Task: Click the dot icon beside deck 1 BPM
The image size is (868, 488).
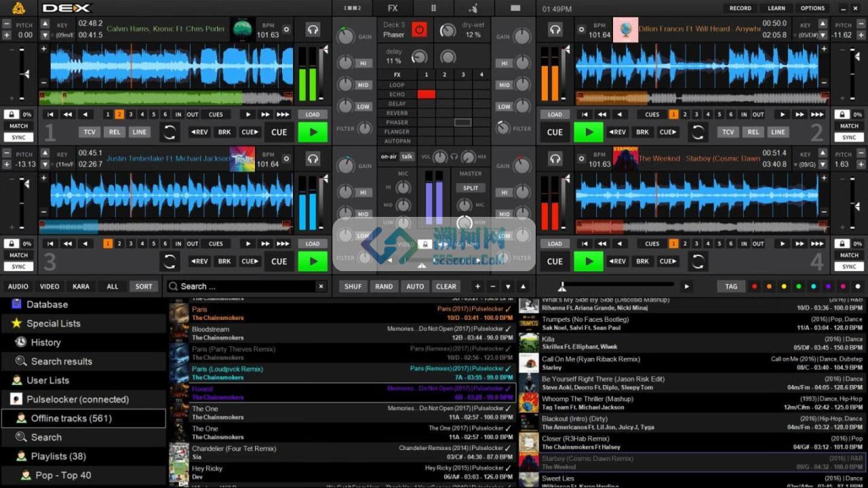Action: point(286,30)
